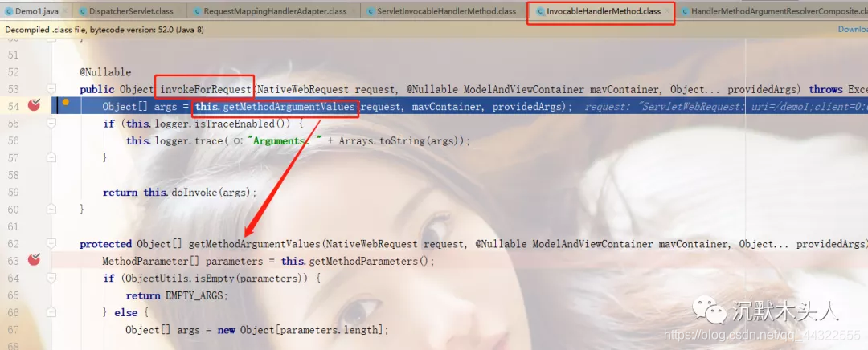Click line number 61 in the gutter

[14, 226]
